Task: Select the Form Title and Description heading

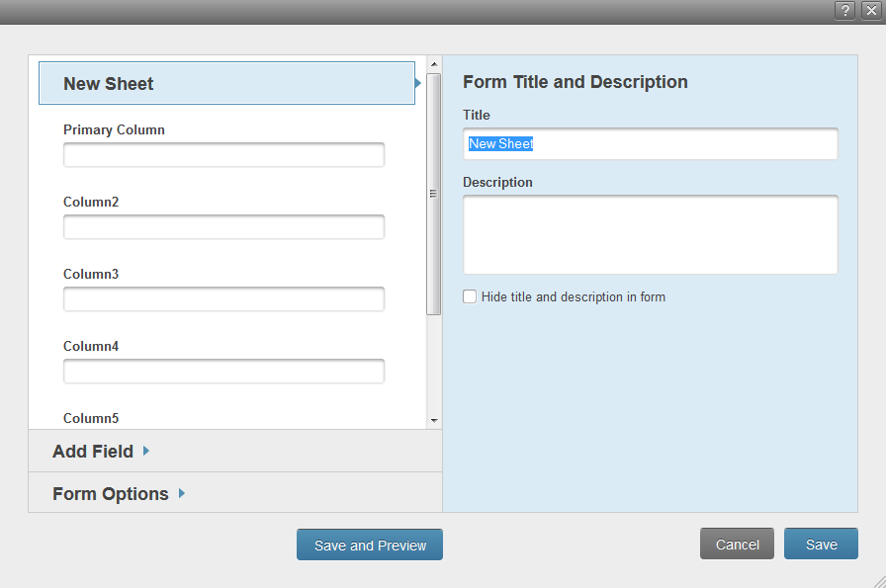Action: click(x=576, y=82)
